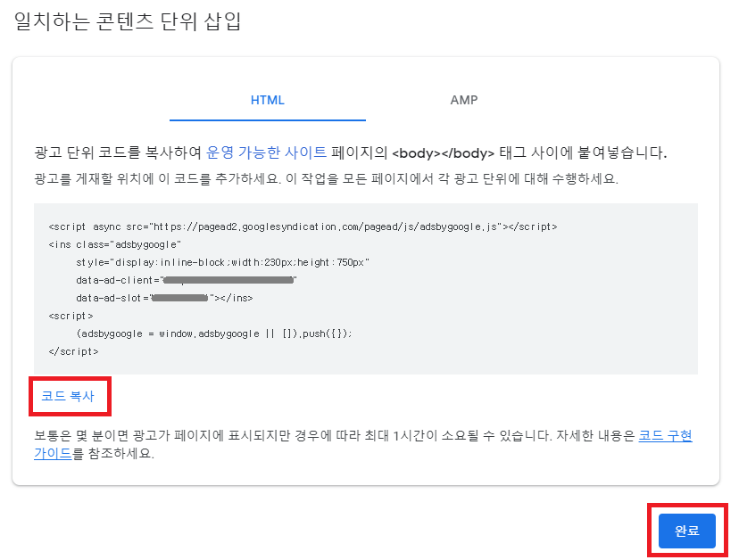The height and width of the screenshot is (560, 739).
Task: Switch to the HTML tab
Action: click(x=267, y=101)
